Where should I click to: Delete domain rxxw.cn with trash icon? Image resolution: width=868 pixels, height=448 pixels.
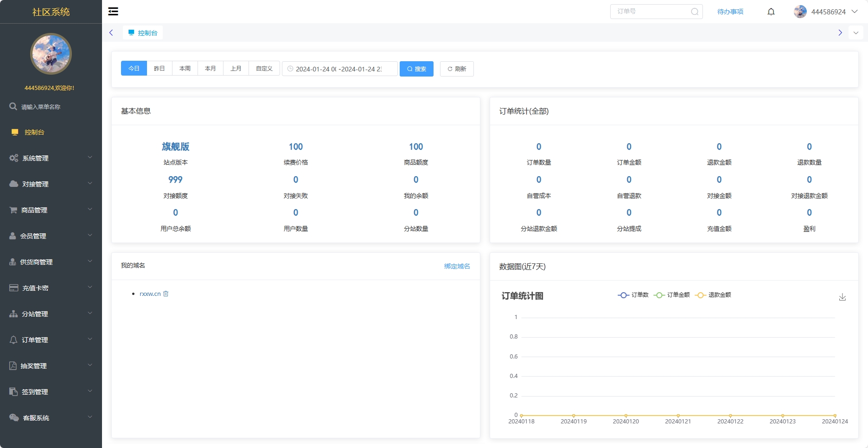166,294
